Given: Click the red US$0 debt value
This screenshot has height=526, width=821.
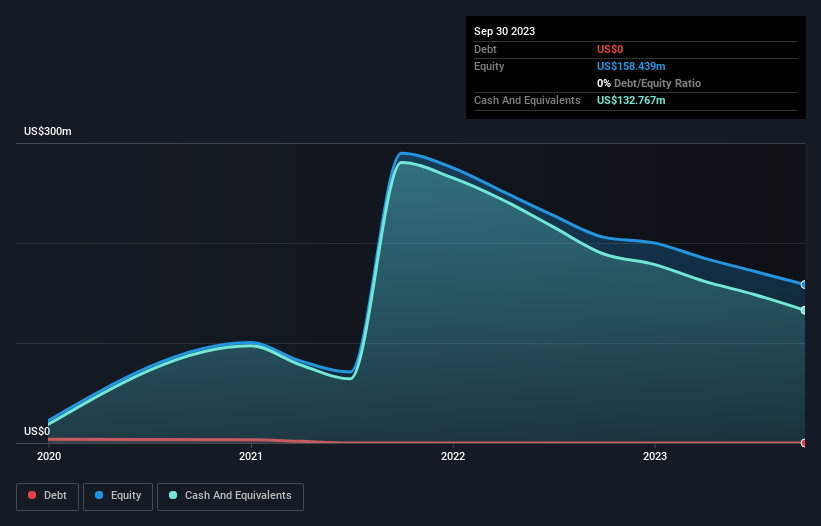Looking at the screenshot, I should [610, 49].
